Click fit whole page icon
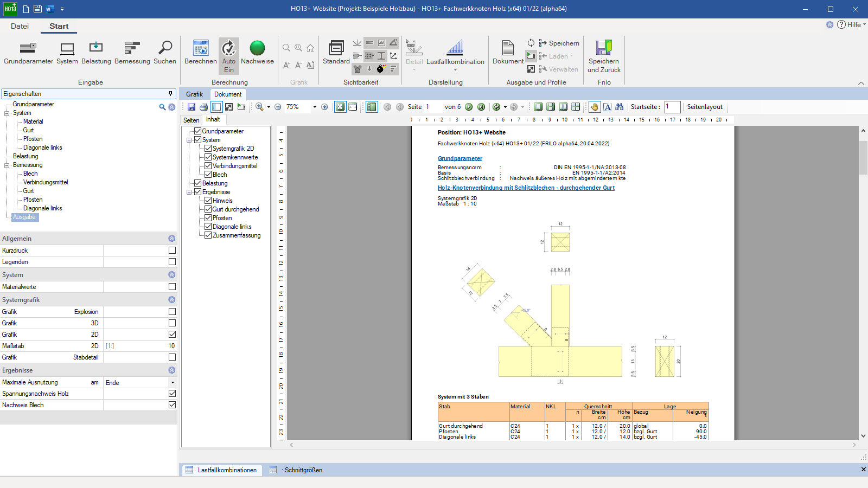 (340, 107)
